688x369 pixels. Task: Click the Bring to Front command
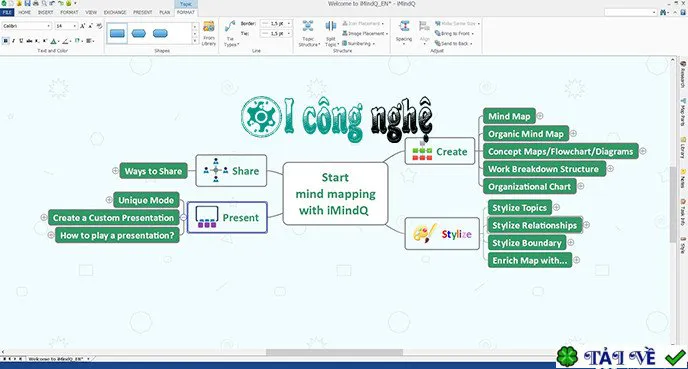tap(454, 33)
